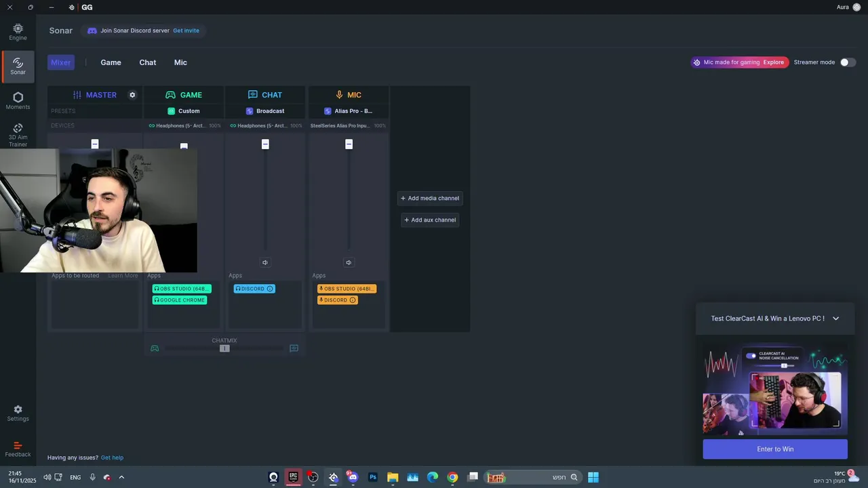Screen dimensions: 868x488
Task: Click the Chat volume slider handle
Action: click(x=265, y=144)
